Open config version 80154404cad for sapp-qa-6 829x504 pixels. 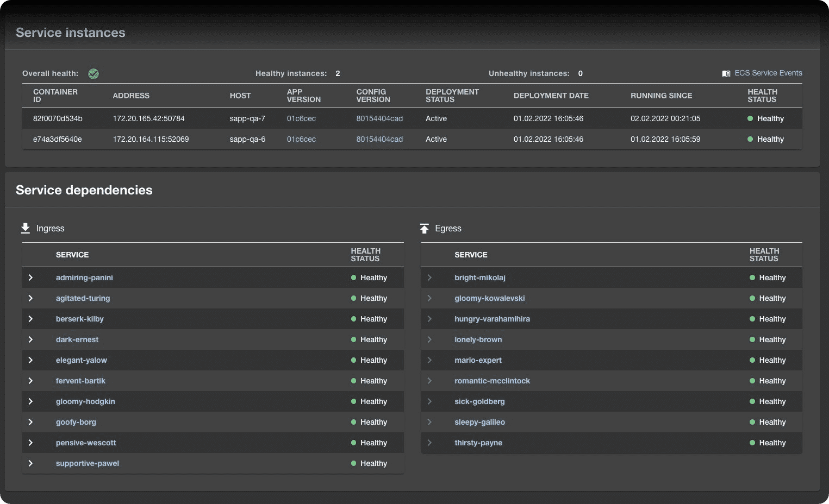(379, 139)
